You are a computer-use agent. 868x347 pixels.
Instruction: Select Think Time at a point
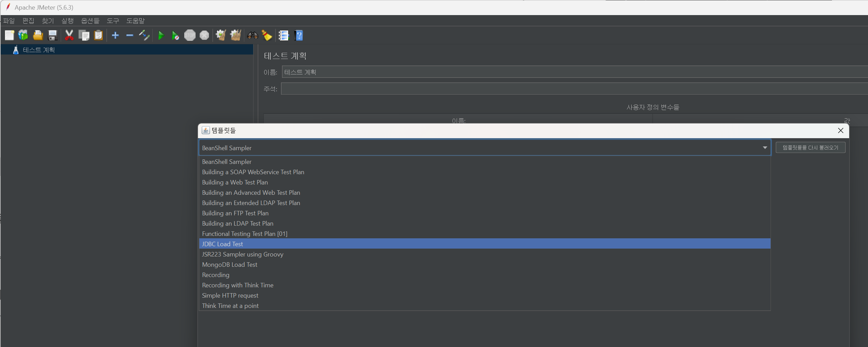[x=485, y=306]
